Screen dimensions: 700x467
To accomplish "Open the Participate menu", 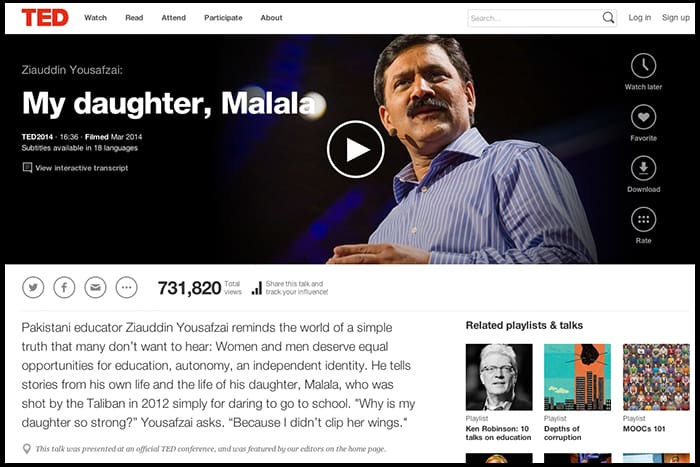I will [223, 18].
